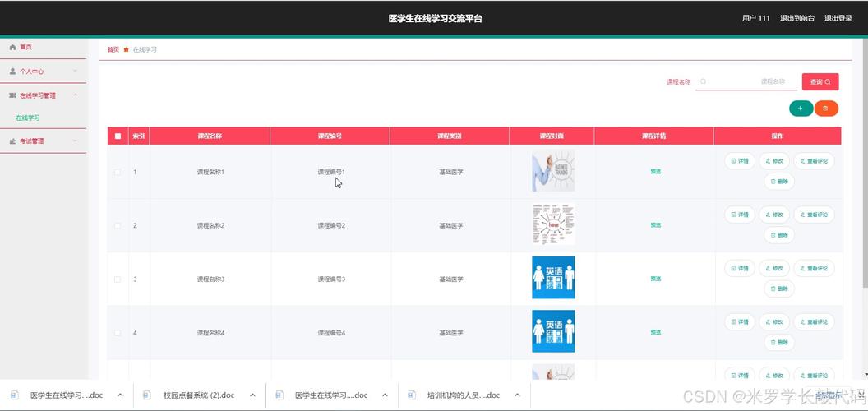Click 详情 button for 课程名称3
Screen dimensions: 868x411
click(x=740, y=269)
